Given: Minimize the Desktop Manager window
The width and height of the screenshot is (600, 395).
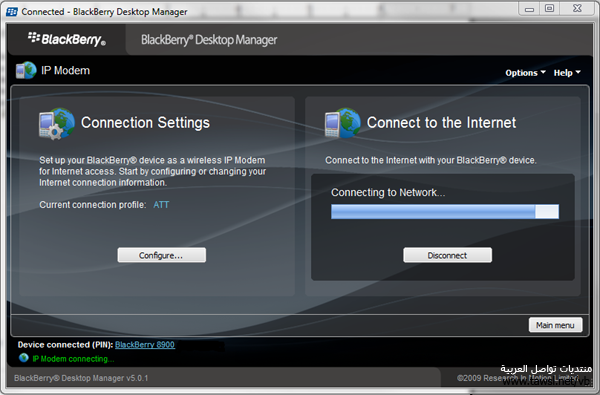Looking at the screenshot, I should pos(529,8).
